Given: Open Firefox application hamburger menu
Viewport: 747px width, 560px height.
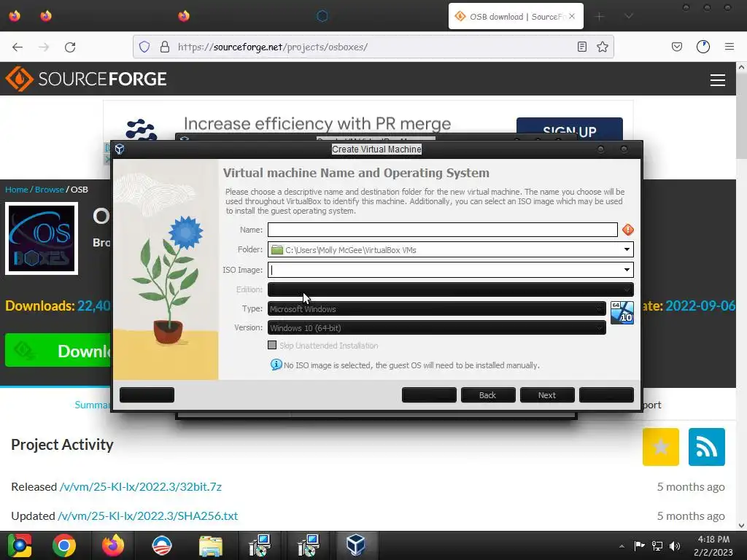Looking at the screenshot, I should pyautogui.click(x=729, y=47).
